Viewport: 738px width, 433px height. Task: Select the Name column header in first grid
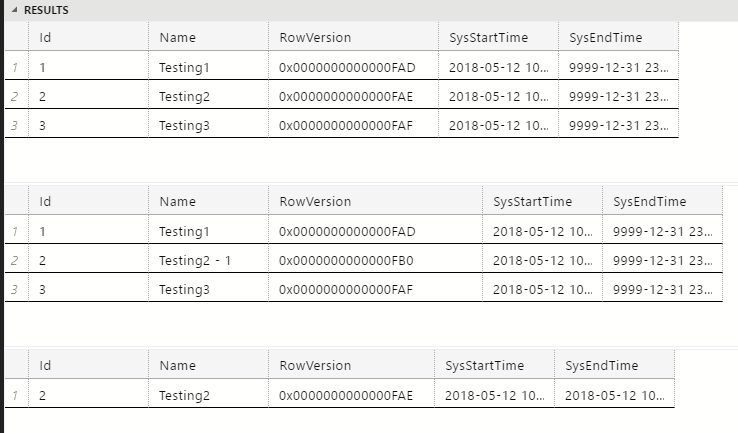pyautogui.click(x=209, y=37)
